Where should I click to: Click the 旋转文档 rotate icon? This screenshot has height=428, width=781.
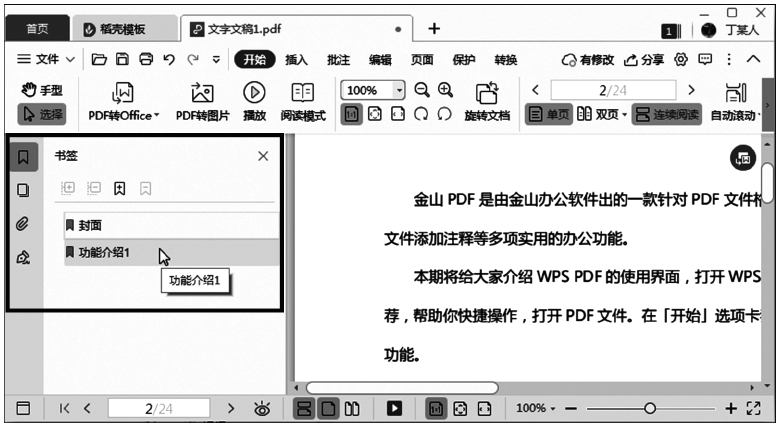tap(486, 93)
